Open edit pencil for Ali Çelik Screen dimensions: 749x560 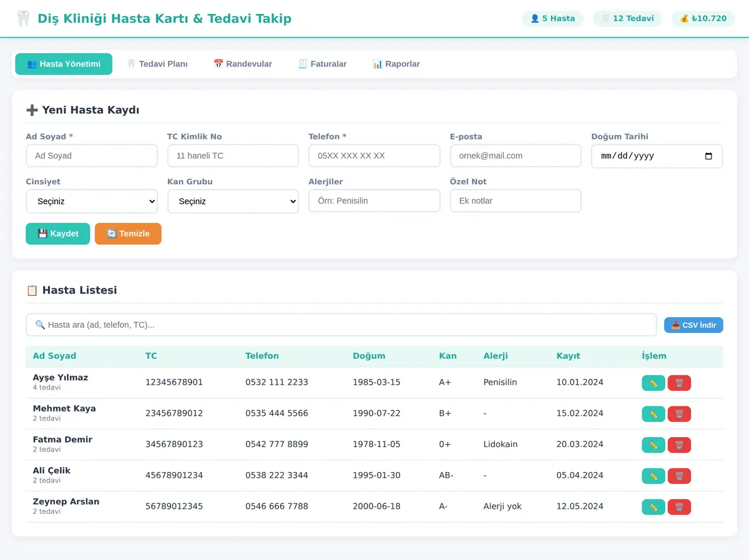pos(654,476)
